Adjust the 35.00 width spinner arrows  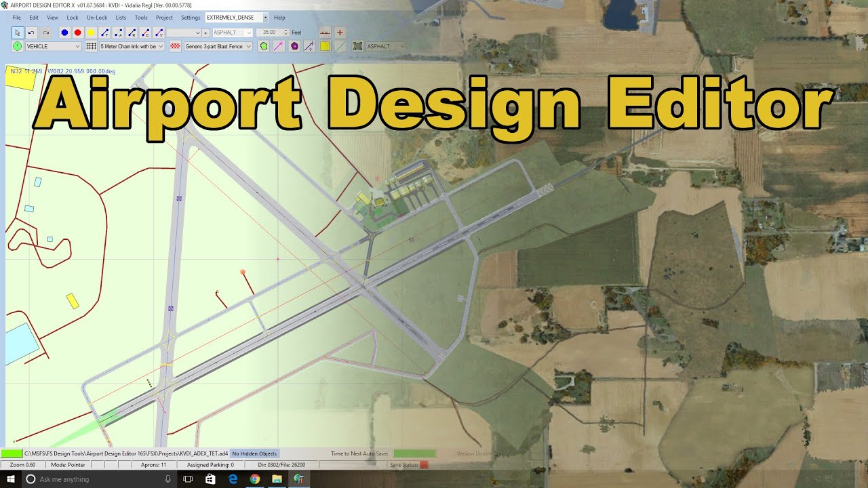click(285, 33)
